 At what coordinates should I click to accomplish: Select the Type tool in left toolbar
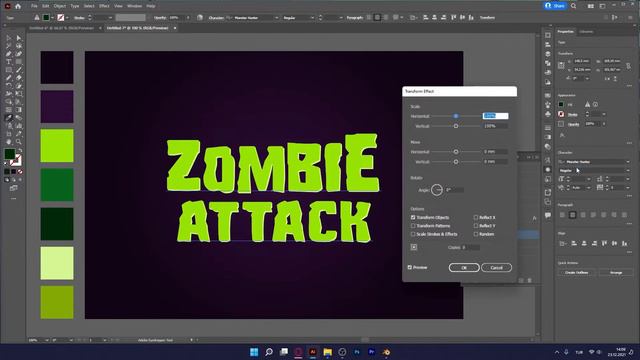coord(9,62)
